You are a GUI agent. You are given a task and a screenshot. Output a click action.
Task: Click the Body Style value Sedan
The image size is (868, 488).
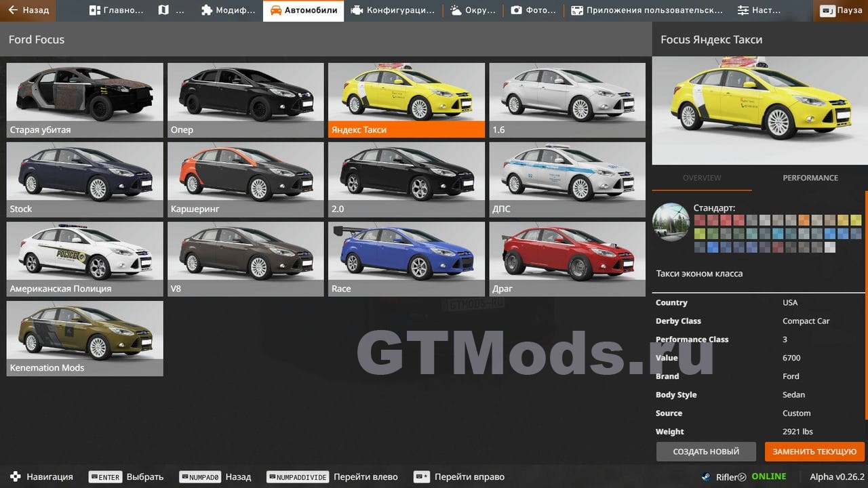(793, 394)
